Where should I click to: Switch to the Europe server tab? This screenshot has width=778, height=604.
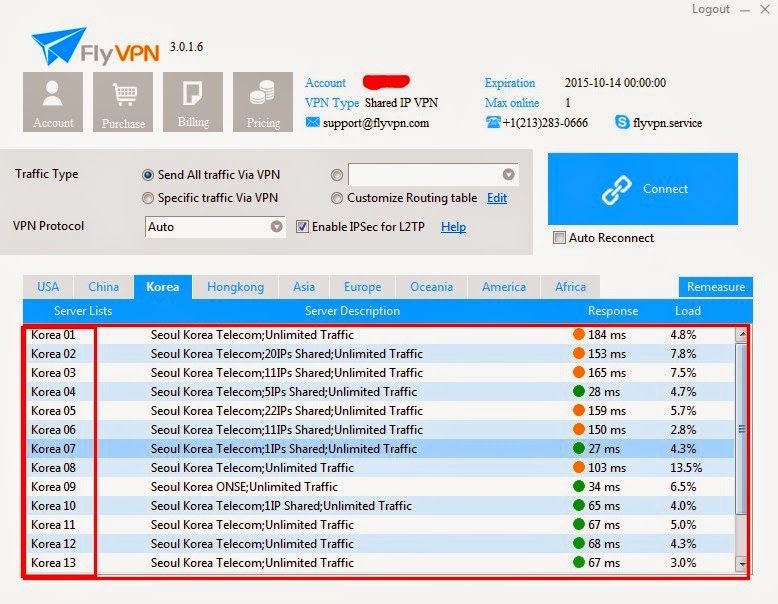tap(362, 287)
